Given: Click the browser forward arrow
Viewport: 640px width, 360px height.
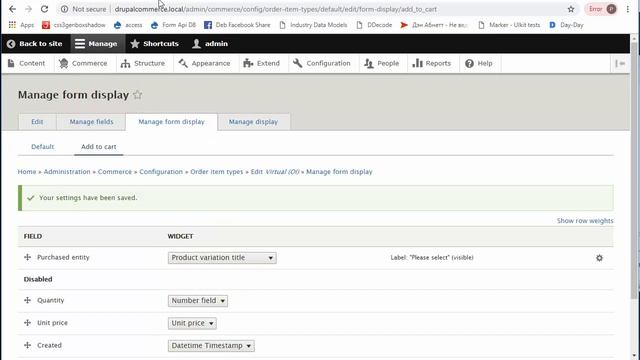Looking at the screenshot, I should click(28, 9).
